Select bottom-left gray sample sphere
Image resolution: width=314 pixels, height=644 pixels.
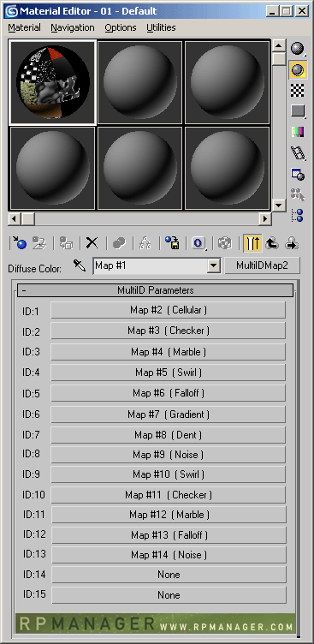52,169
